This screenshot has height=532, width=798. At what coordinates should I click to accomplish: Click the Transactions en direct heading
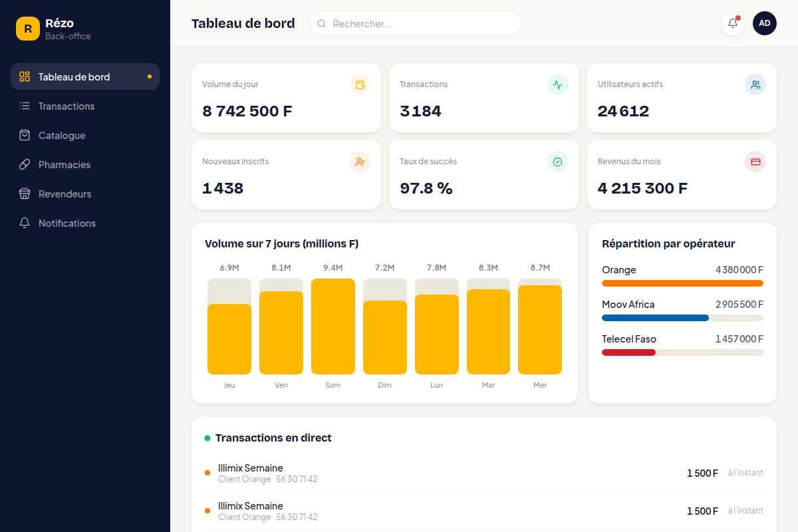(x=273, y=438)
